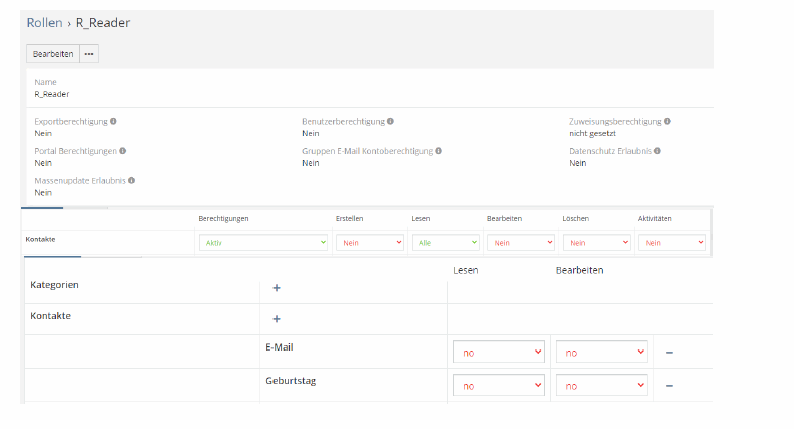This screenshot has width=794, height=429.
Task: Remove Geburtstag field with minus icon
Action: click(669, 386)
